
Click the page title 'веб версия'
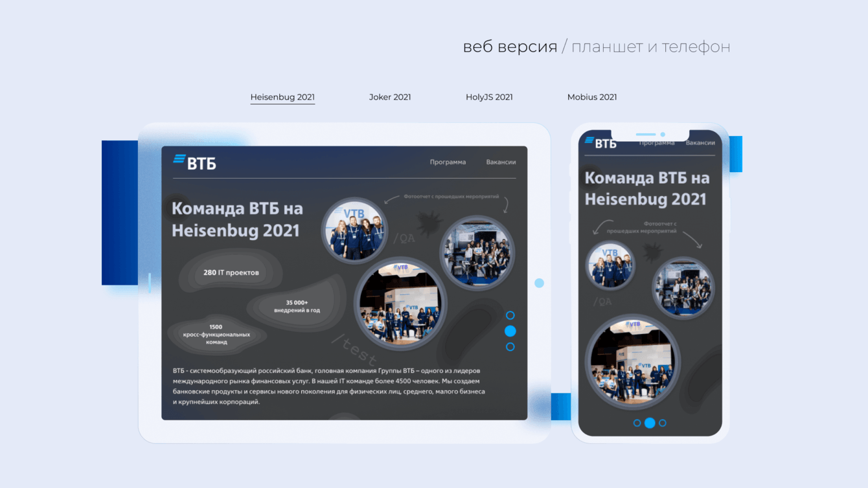click(x=510, y=47)
